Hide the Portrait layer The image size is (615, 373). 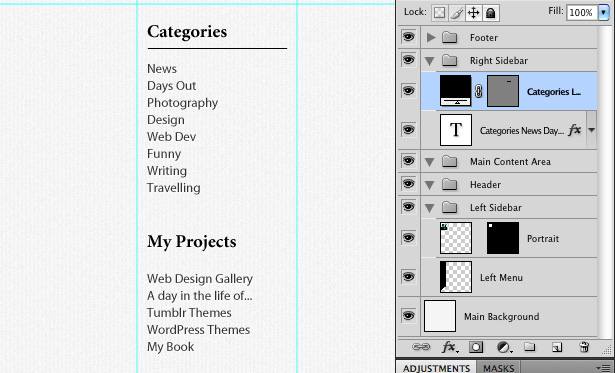pyautogui.click(x=408, y=238)
